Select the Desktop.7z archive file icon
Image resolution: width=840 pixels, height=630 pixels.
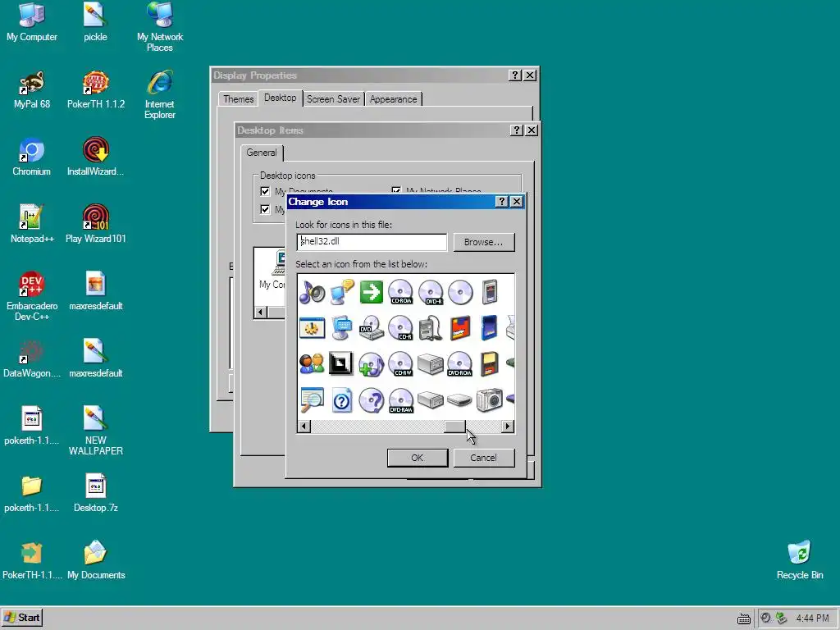(95, 493)
